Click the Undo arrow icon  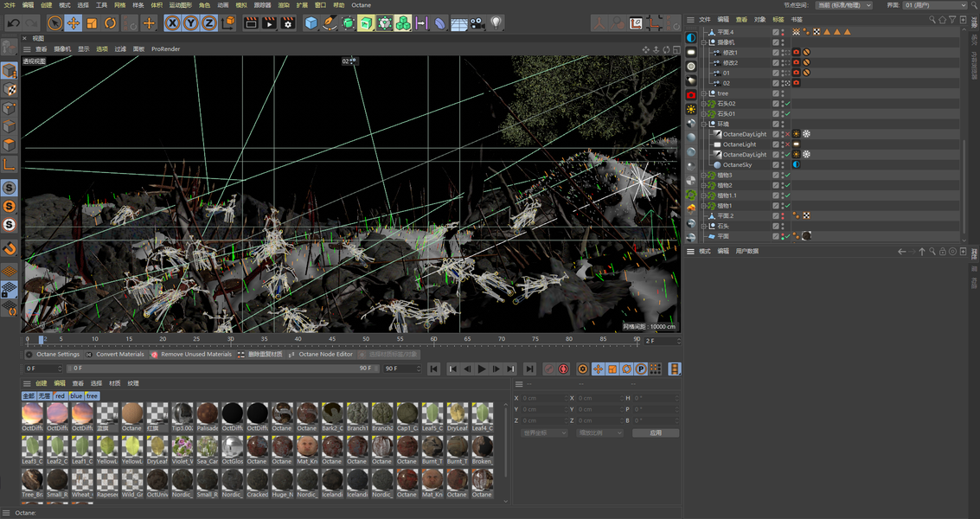pyautogui.click(x=14, y=23)
